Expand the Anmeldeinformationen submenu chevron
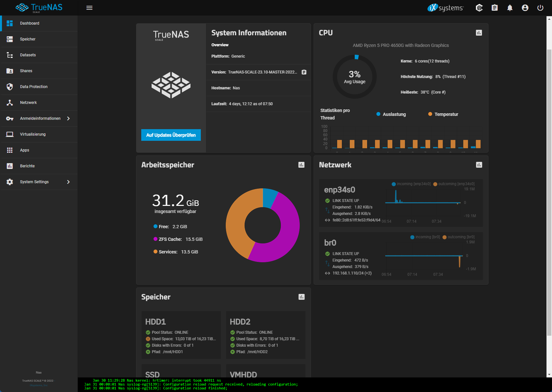Image resolution: width=552 pixels, height=392 pixels. (68, 118)
